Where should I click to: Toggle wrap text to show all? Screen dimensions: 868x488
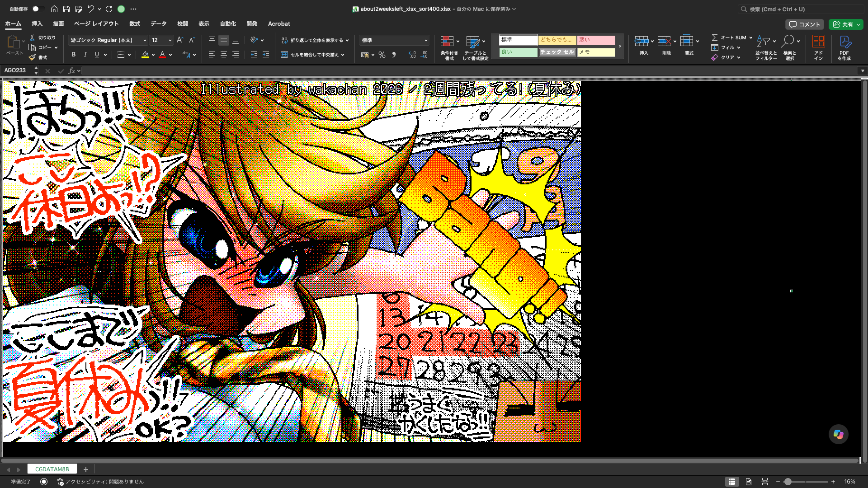coord(315,40)
